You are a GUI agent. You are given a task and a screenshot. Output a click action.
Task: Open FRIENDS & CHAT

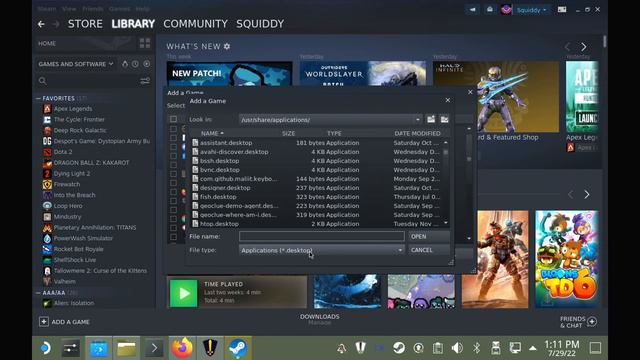coord(572,322)
